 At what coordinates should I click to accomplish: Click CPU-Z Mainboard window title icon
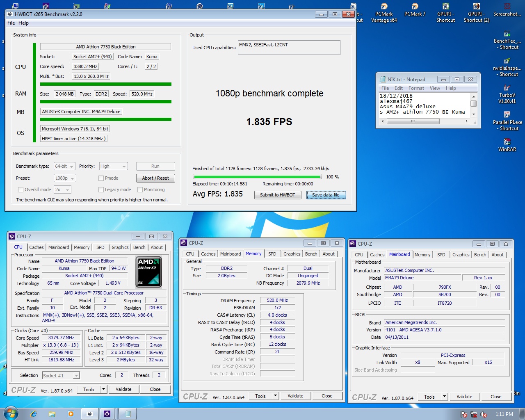(x=353, y=244)
